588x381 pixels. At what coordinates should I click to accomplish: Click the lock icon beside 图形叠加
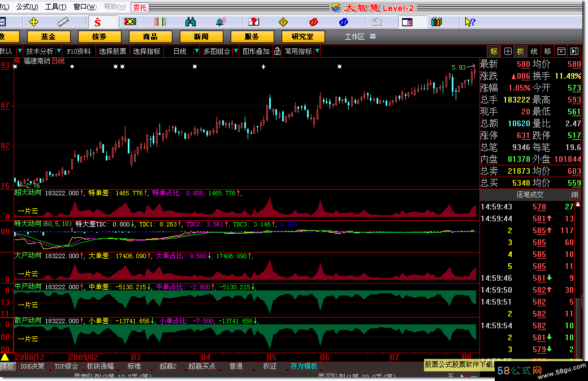277,52
